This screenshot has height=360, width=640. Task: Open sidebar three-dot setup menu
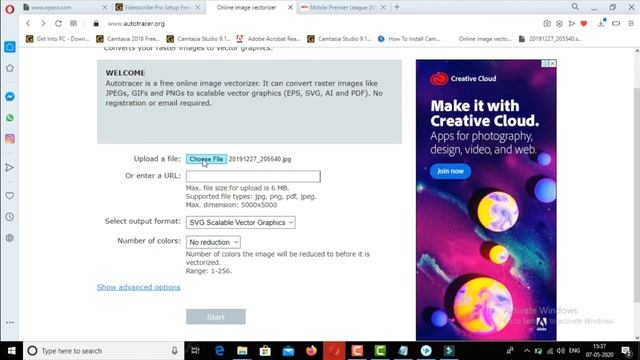[10, 322]
